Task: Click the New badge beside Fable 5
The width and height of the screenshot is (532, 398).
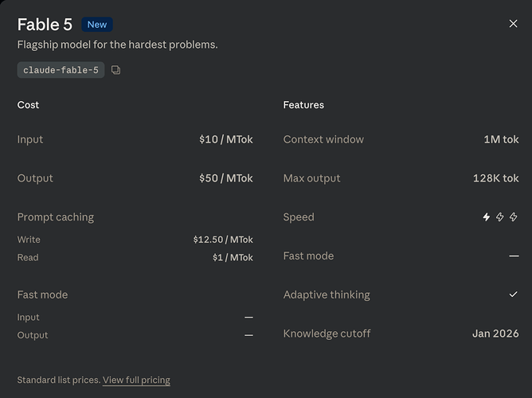Action: (97, 25)
